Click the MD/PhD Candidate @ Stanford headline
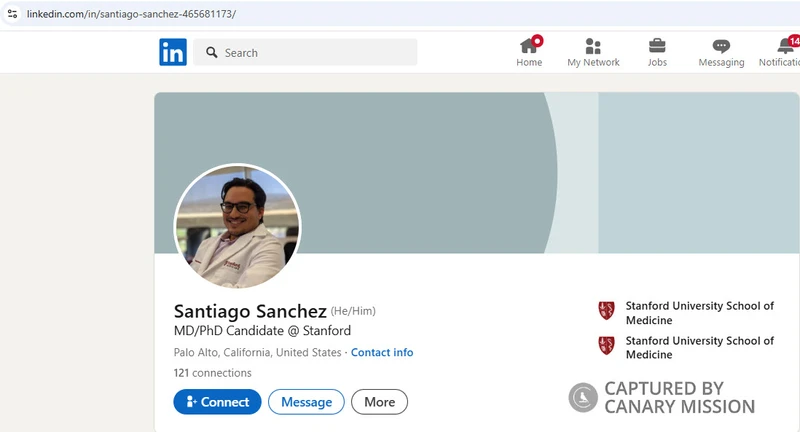The width and height of the screenshot is (800, 432). click(x=262, y=331)
